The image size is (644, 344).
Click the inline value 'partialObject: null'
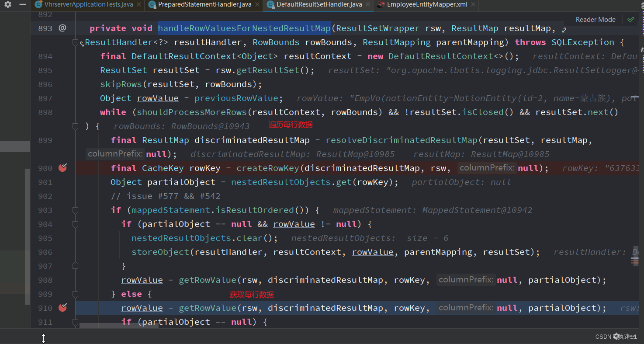[461, 182]
